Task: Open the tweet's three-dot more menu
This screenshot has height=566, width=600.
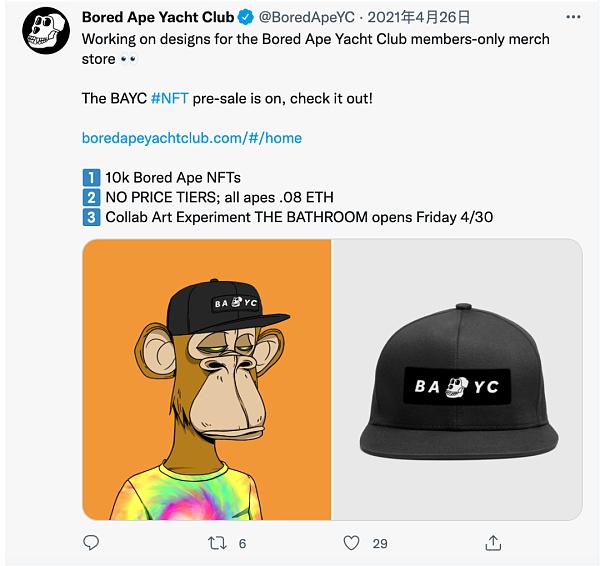Action: click(x=571, y=18)
